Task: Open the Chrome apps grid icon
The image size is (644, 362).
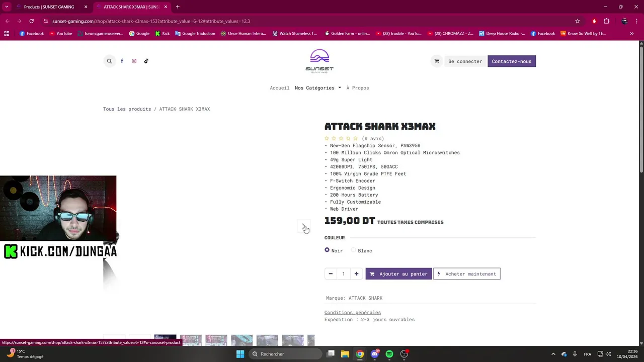Action: pos(7,34)
